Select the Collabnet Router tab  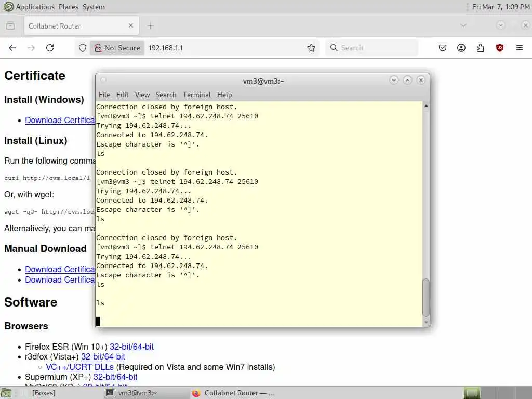pos(82,26)
